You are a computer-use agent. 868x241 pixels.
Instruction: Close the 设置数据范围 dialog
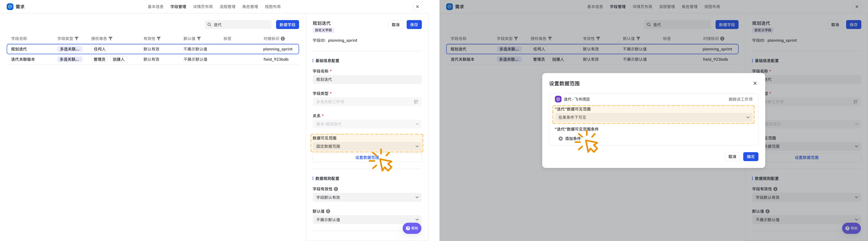pos(755,83)
